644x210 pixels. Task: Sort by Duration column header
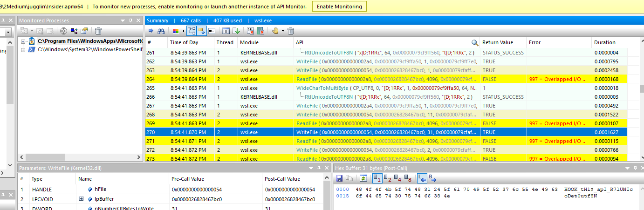tap(610, 42)
